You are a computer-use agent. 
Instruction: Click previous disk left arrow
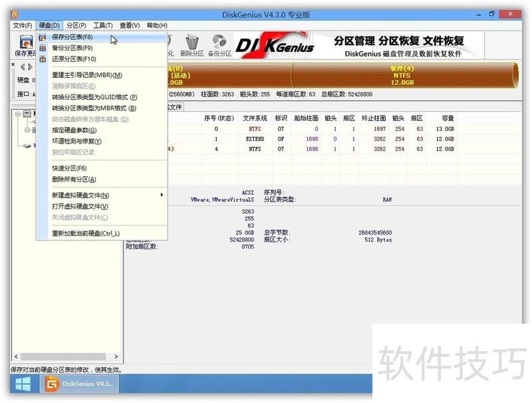(x=23, y=67)
